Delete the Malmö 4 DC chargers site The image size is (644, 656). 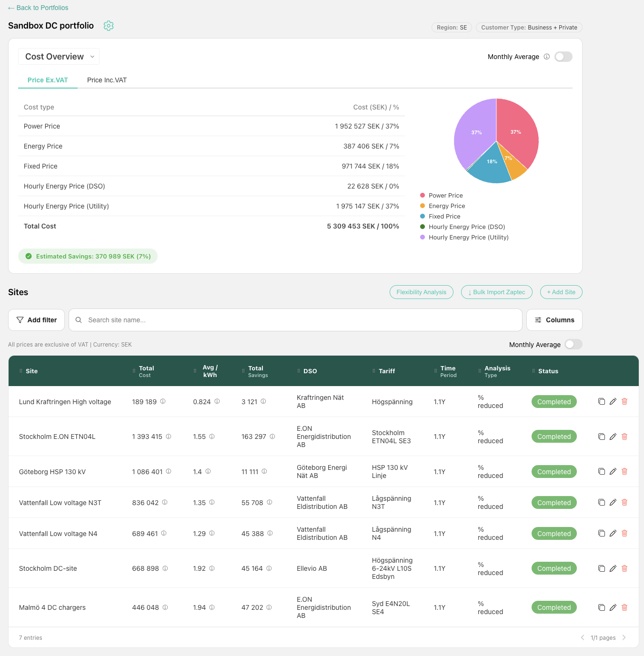pyautogui.click(x=624, y=607)
